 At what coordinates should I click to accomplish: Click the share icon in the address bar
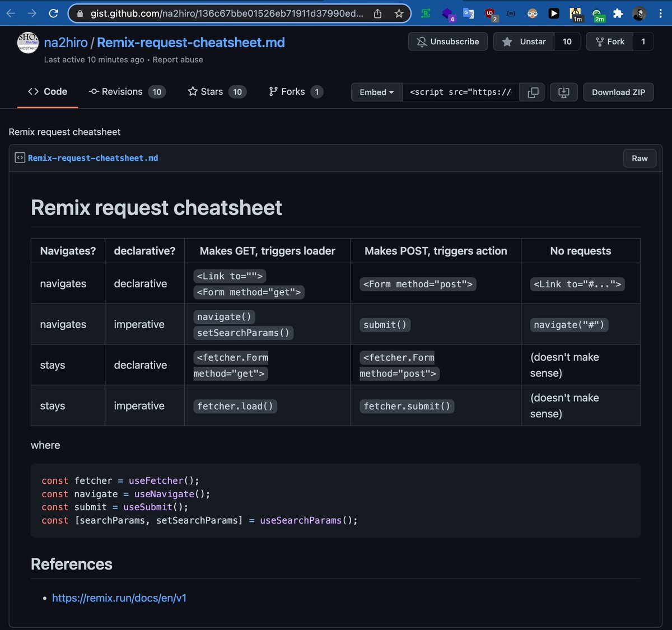pos(378,13)
